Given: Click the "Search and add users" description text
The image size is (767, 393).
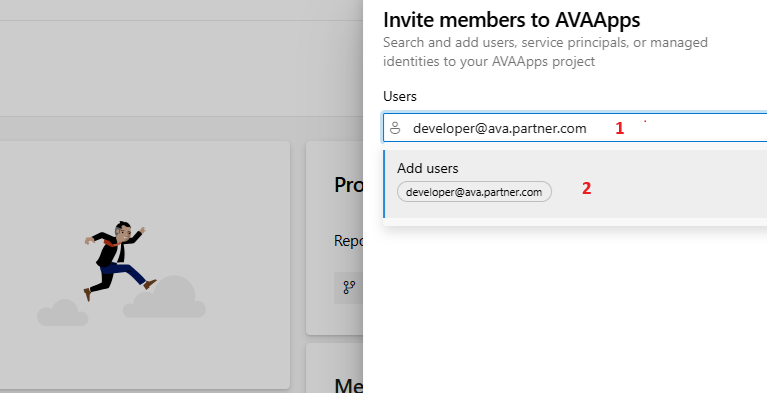Looking at the screenshot, I should coord(545,52).
